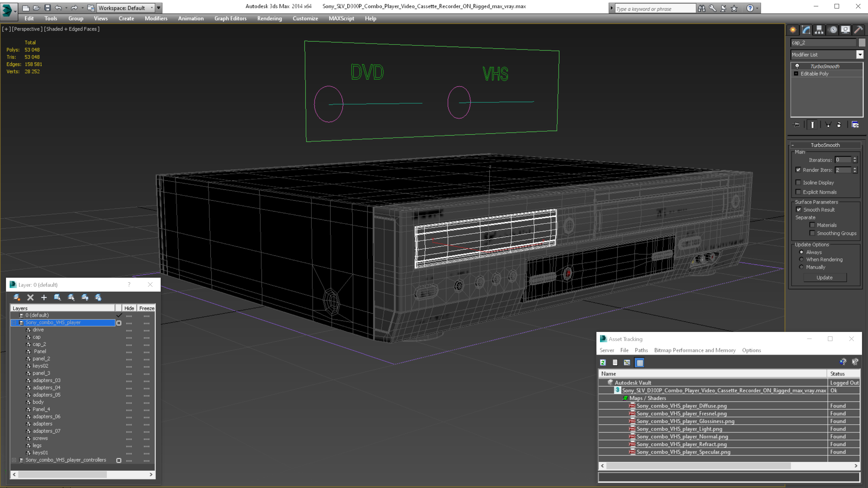Open the MAXScript menu
868x488 pixels.
[341, 18]
